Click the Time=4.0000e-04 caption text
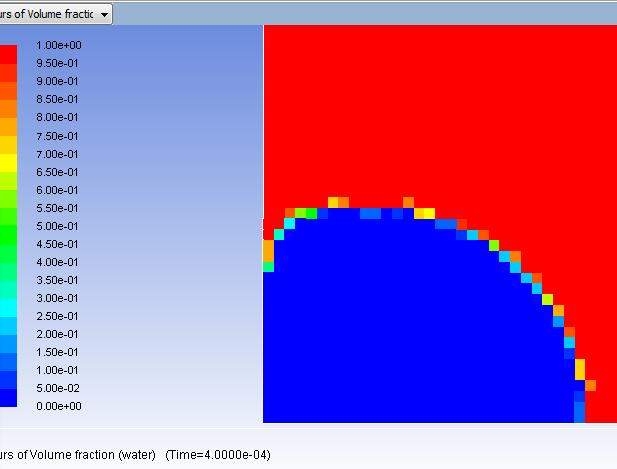This screenshot has height=469, width=617. pos(218,455)
